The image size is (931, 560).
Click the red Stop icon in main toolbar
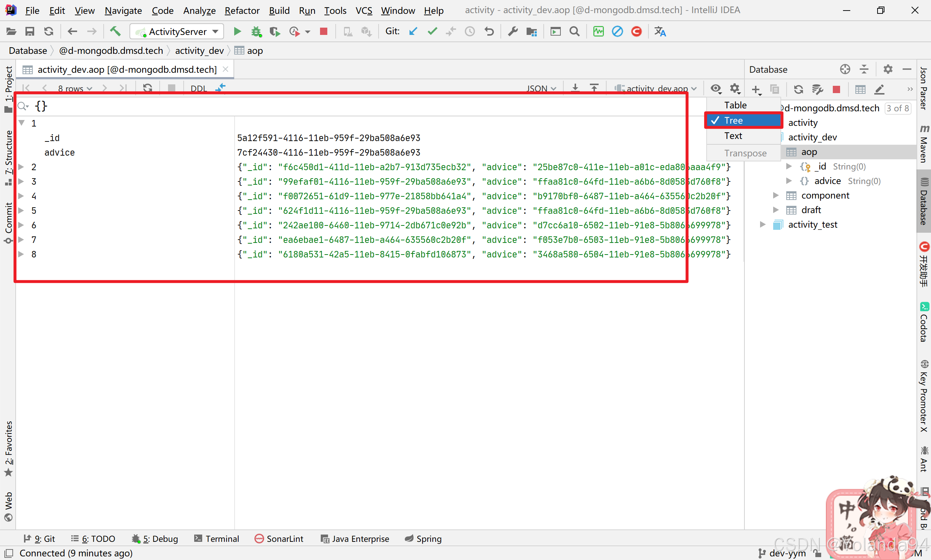point(323,32)
